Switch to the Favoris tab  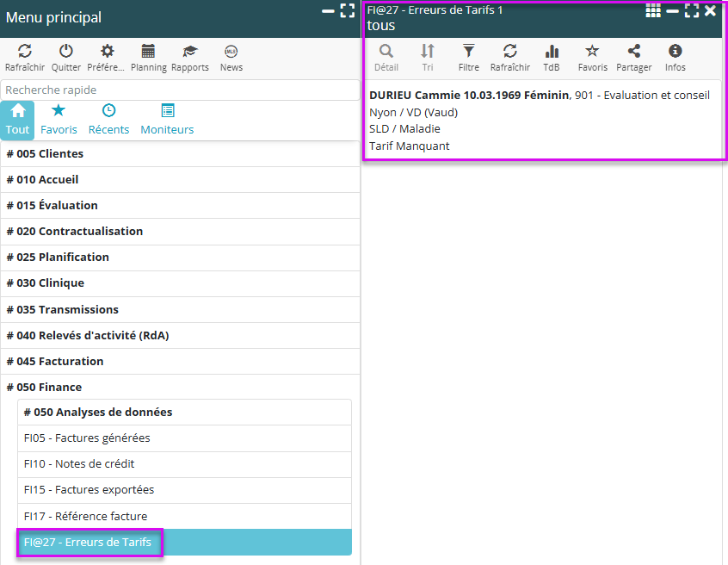[59, 119]
